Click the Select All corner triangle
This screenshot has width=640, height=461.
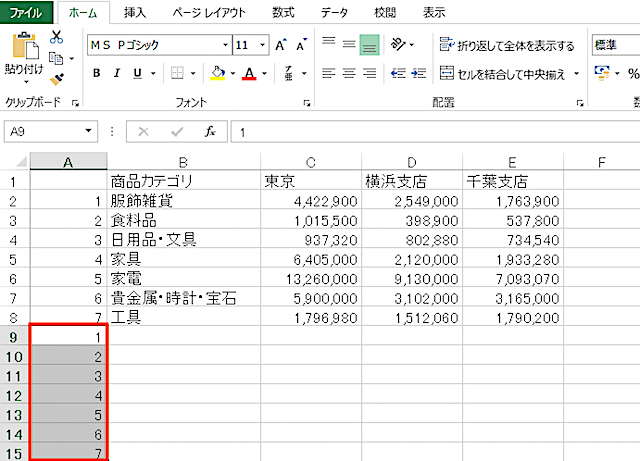[21, 162]
